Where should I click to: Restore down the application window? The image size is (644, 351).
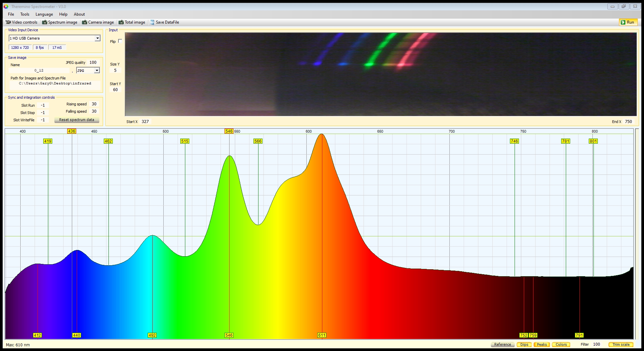click(x=624, y=6)
